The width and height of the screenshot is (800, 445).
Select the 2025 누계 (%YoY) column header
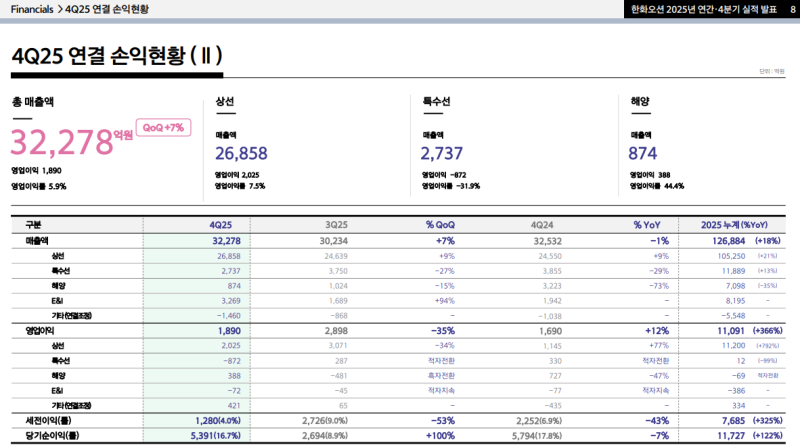735,224
